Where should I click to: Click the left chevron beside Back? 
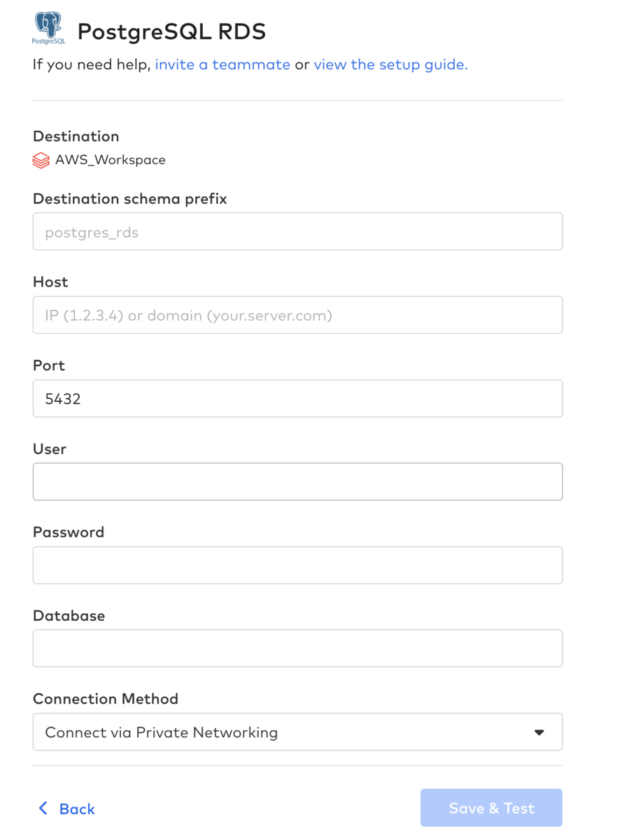tap(43, 808)
